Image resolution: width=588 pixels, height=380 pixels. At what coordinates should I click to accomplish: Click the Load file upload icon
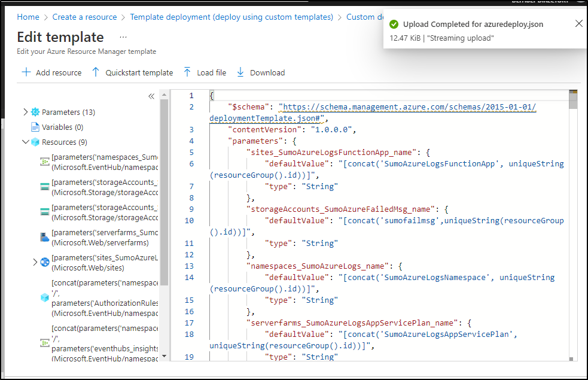tap(187, 72)
